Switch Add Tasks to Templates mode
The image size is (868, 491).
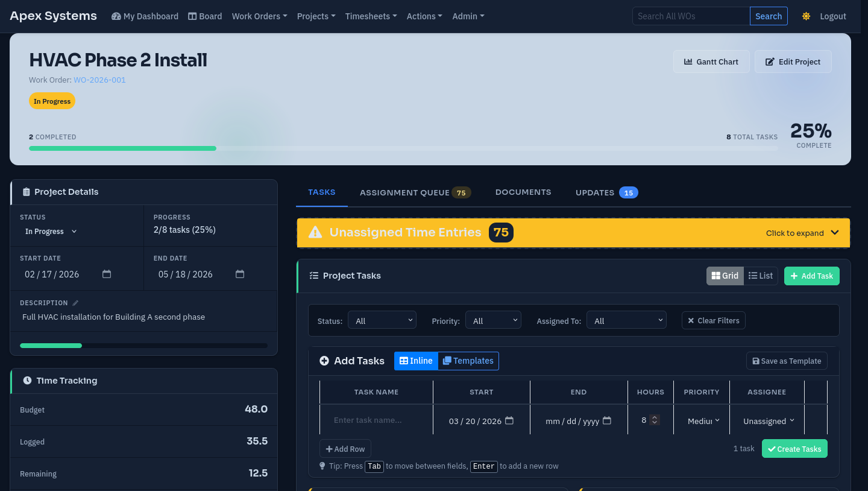pos(468,361)
